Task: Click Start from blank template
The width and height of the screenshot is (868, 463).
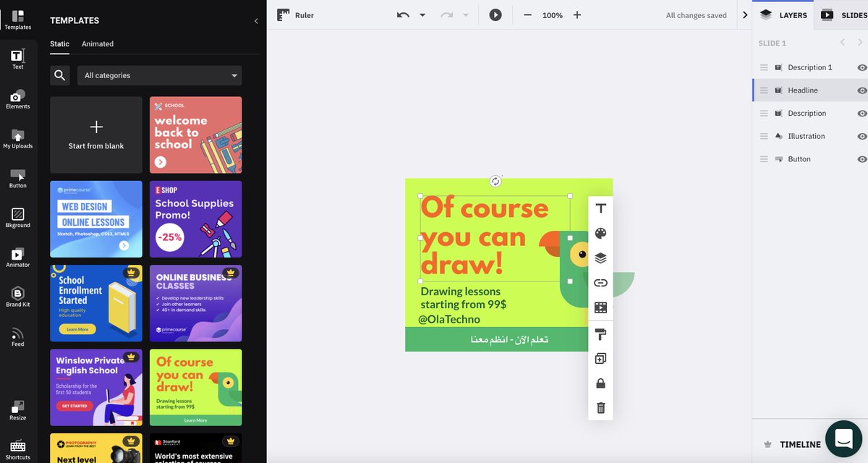Action: (96, 135)
